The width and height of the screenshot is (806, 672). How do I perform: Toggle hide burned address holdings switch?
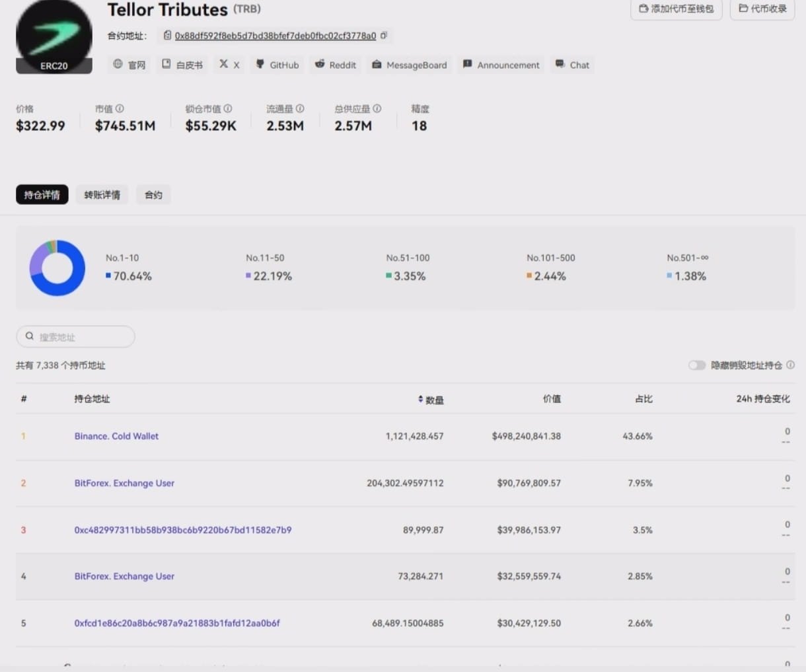[x=697, y=365]
